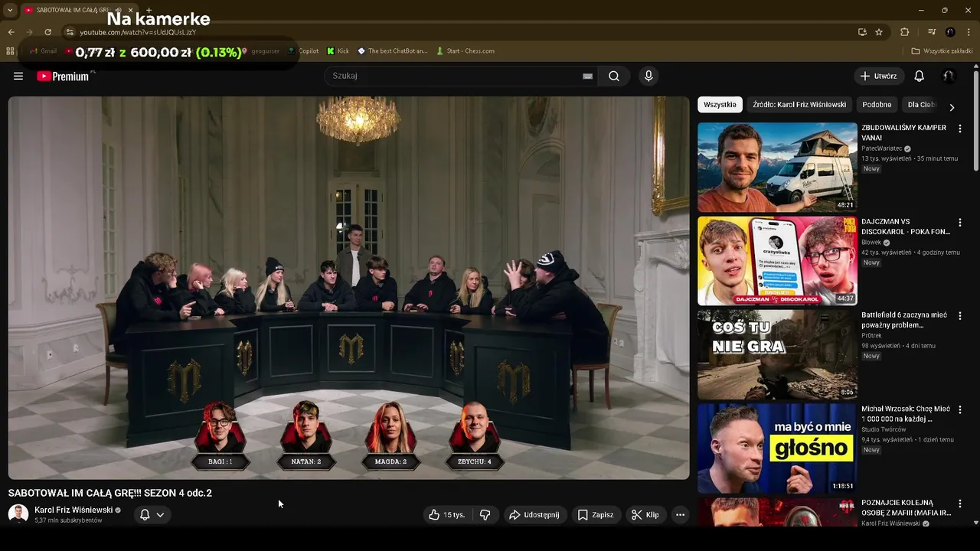Open the ZBUDOWALIŚMY KAMPER VANA video title

point(903,132)
